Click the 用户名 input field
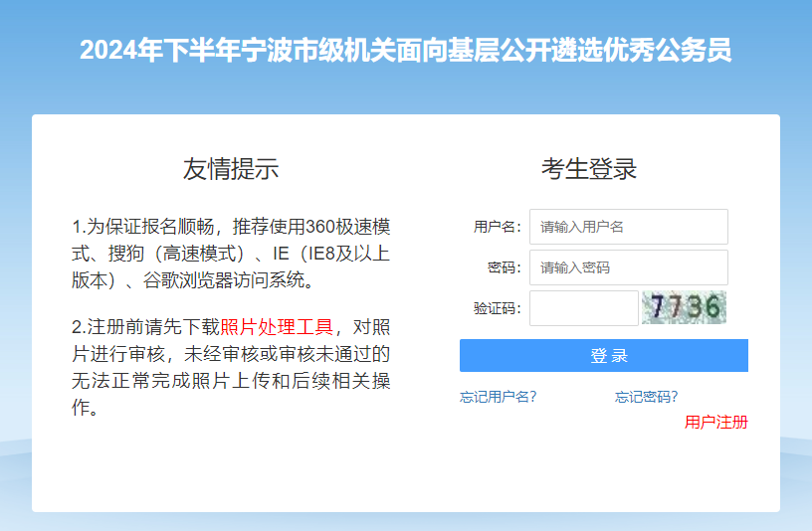This screenshot has width=812, height=531. [x=628, y=227]
